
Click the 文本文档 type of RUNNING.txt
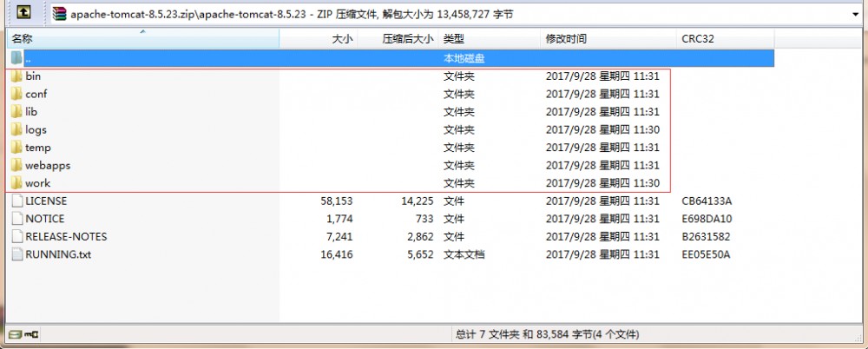tap(464, 254)
